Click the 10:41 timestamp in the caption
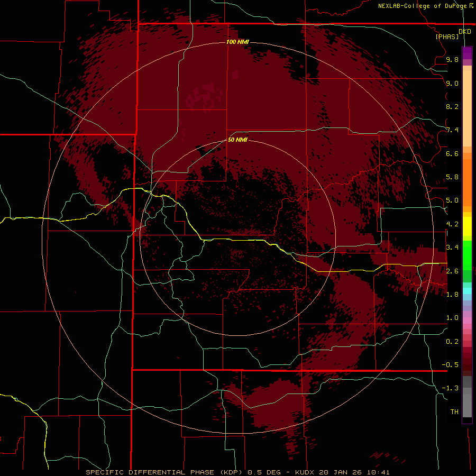The width and height of the screenshot is (476, 476). pyautogui.click(x=378, y=472)
